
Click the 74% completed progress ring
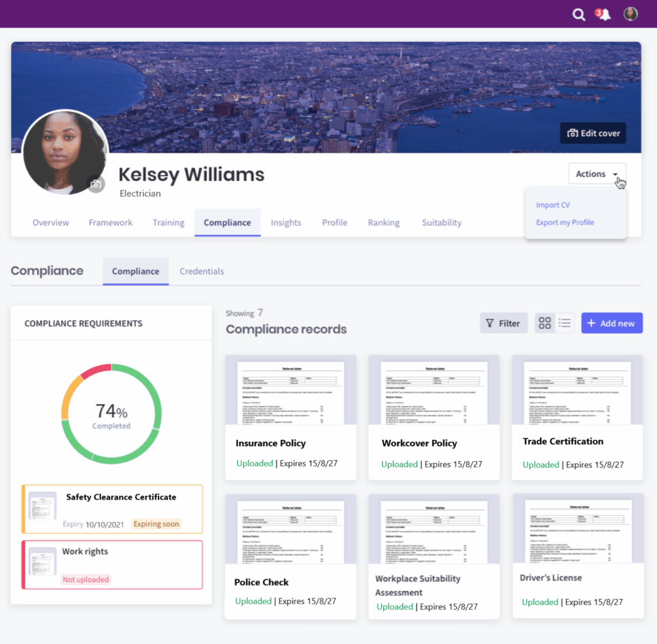[x=111, y=413]
